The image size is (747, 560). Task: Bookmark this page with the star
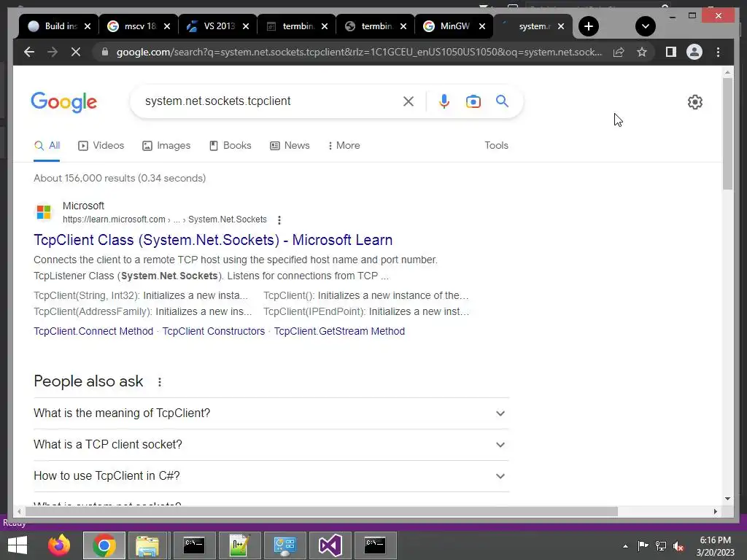642,52
